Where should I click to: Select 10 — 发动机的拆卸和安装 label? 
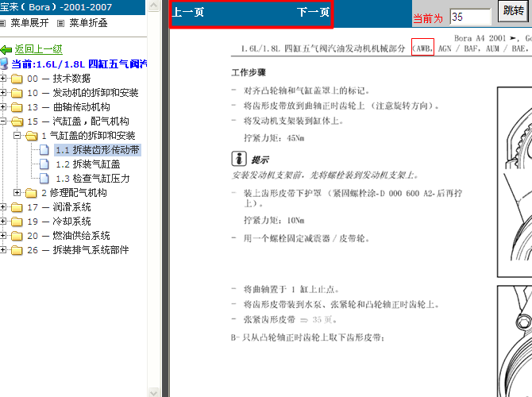[x=83, y=93]
